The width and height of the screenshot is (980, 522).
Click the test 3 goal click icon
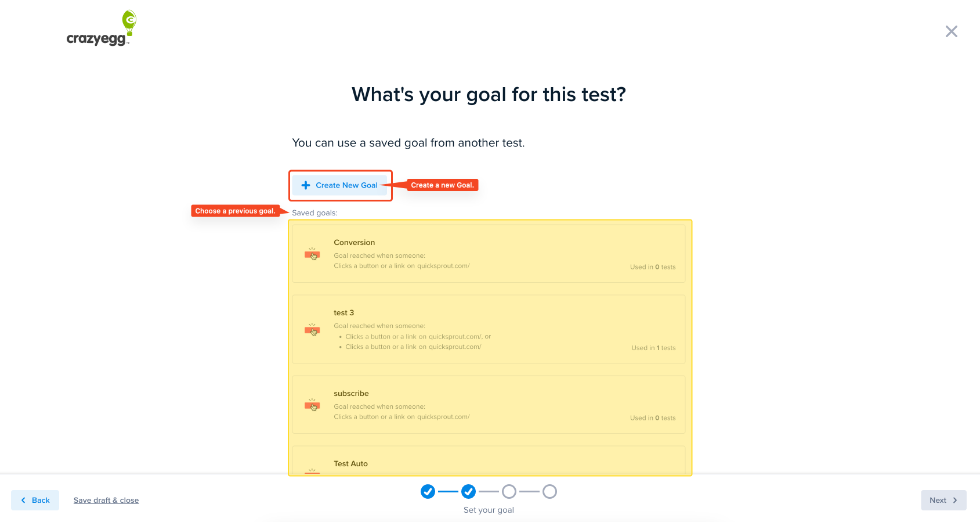(312, 329)
